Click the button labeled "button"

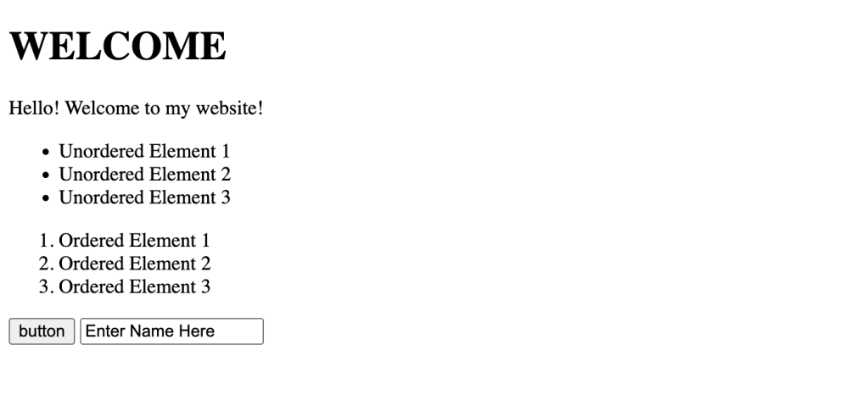(x=42, y=331)
